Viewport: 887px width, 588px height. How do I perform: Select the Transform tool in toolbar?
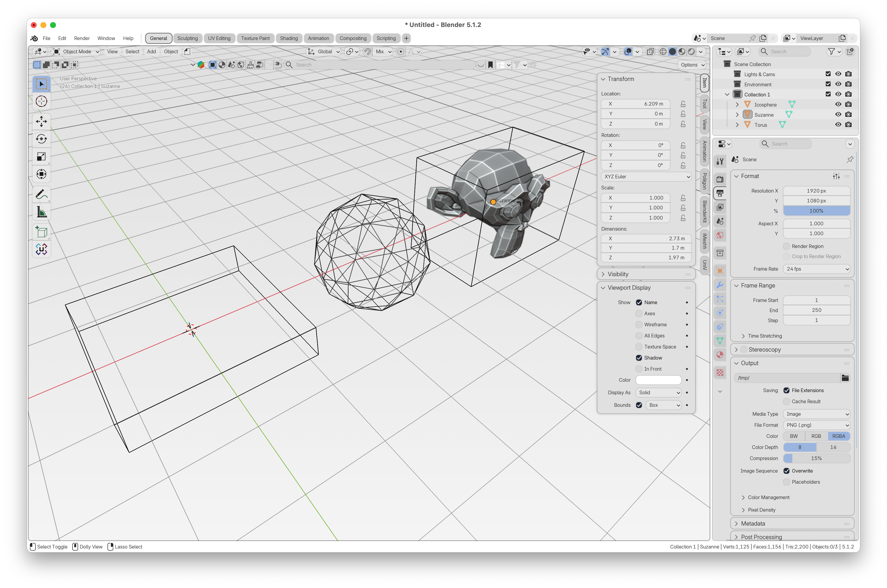41,174
